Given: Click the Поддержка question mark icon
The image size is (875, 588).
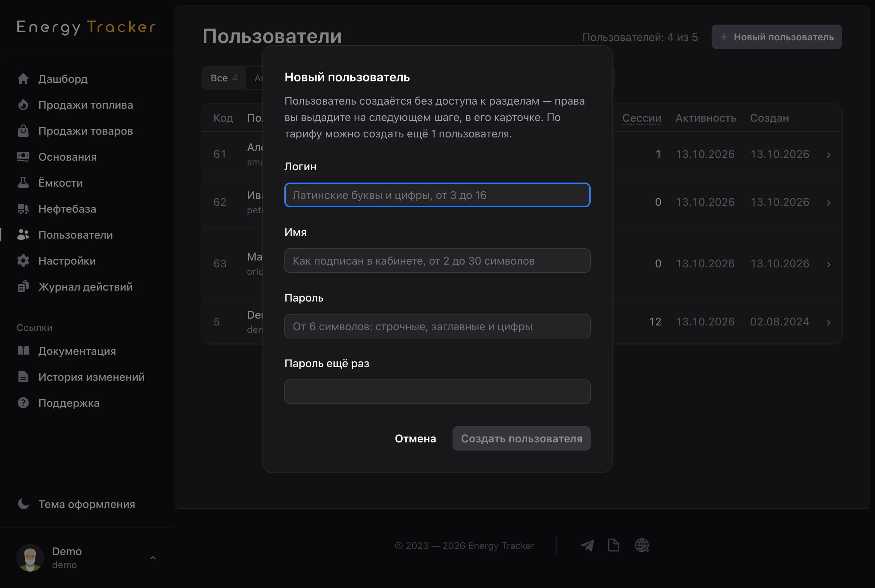Looking at the screenshot, I should [23, 403].
